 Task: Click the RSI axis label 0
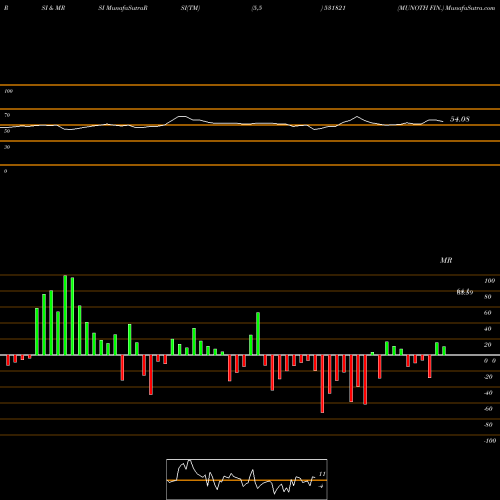point(5,171)
